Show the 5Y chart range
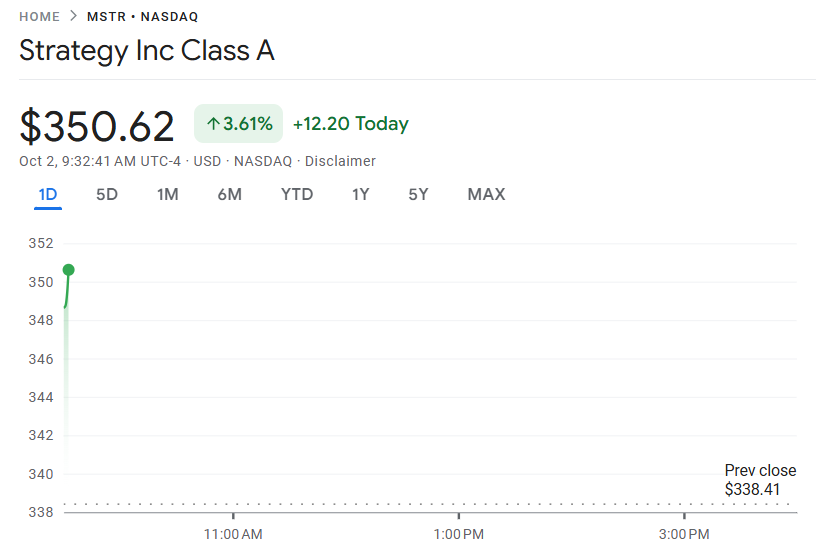Viewport: 816px width, 559px height. click(418, 194)
